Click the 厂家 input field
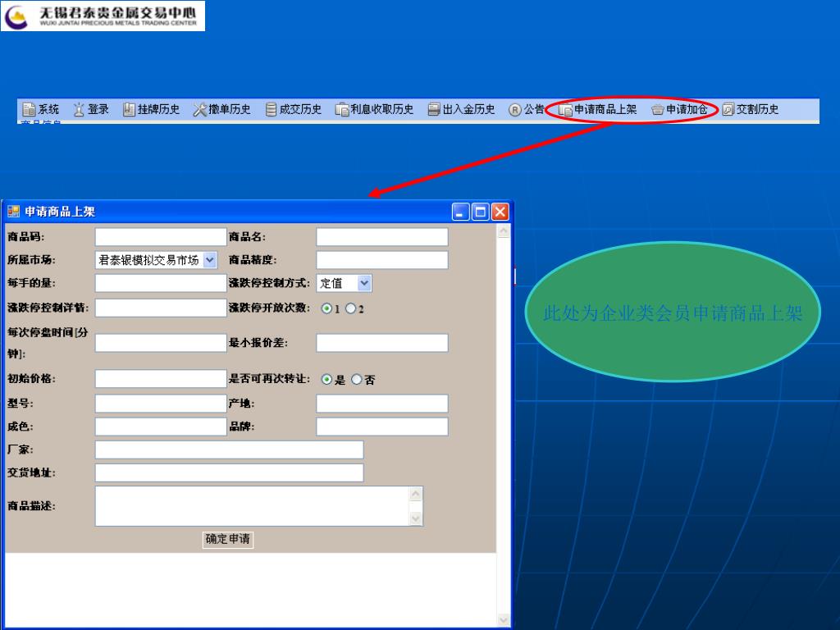This screenshot has height=630, width=840. coord(230,450)
